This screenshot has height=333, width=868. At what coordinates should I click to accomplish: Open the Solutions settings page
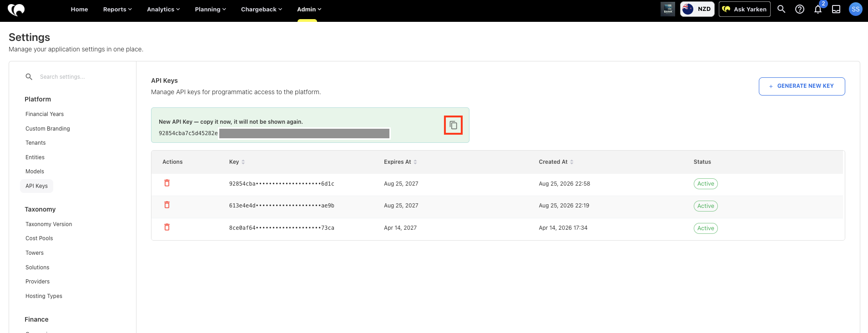(37, 267)
